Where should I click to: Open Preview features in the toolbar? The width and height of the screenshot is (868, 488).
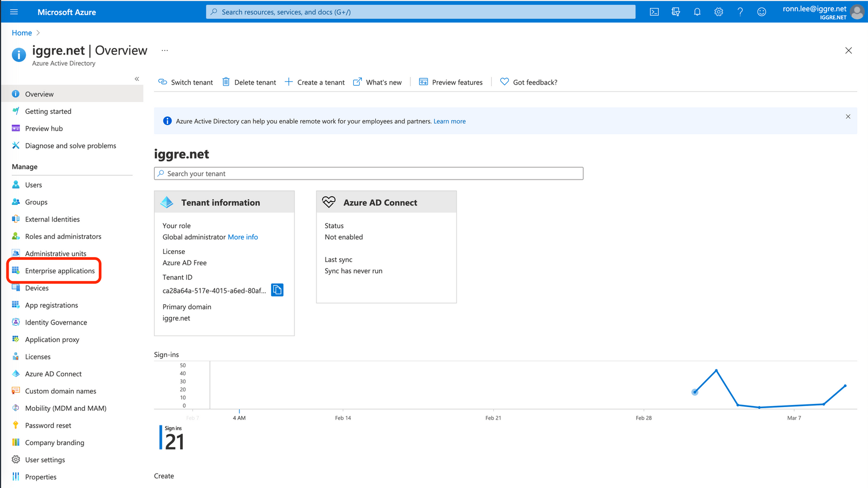(x=451, y=82)
